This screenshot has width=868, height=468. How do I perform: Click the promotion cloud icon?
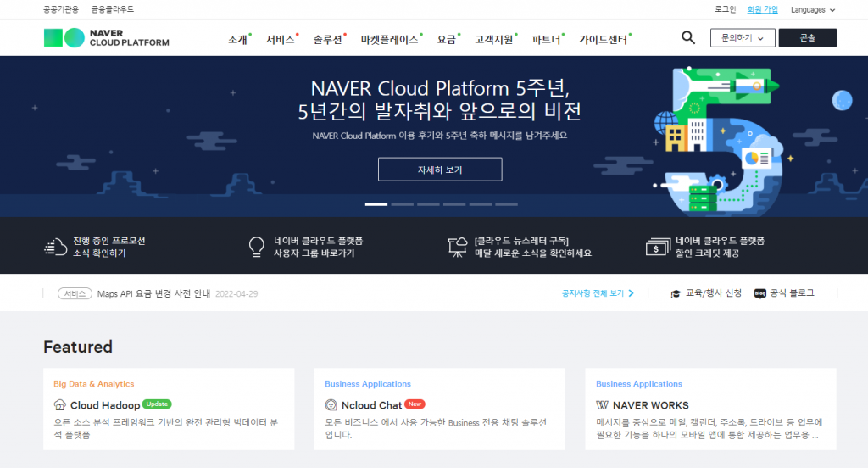(55, 247)
